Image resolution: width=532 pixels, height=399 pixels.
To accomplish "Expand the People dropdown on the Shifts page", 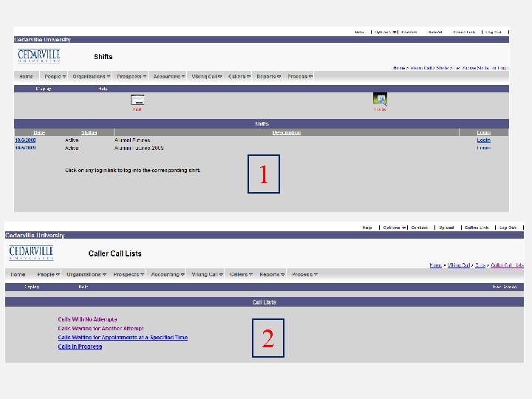I will tap(55, 76).
